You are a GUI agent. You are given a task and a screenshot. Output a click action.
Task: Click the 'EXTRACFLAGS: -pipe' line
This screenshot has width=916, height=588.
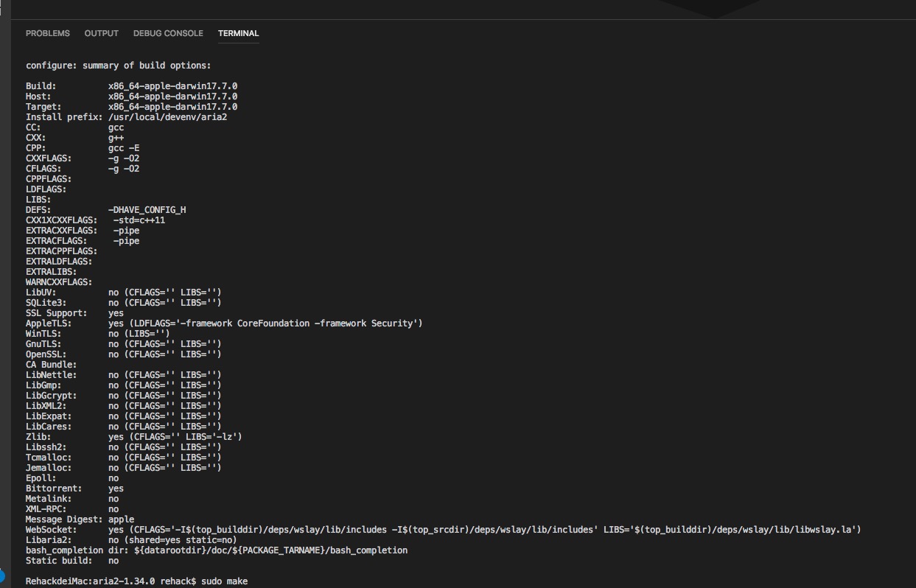(x=83, y=241)
